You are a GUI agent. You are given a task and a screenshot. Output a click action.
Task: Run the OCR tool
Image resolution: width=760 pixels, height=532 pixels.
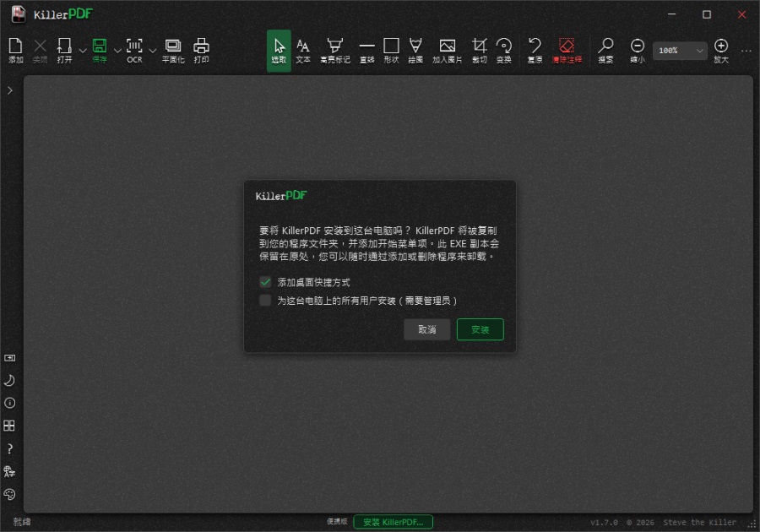pyautogui.click(x=134, y=51)
